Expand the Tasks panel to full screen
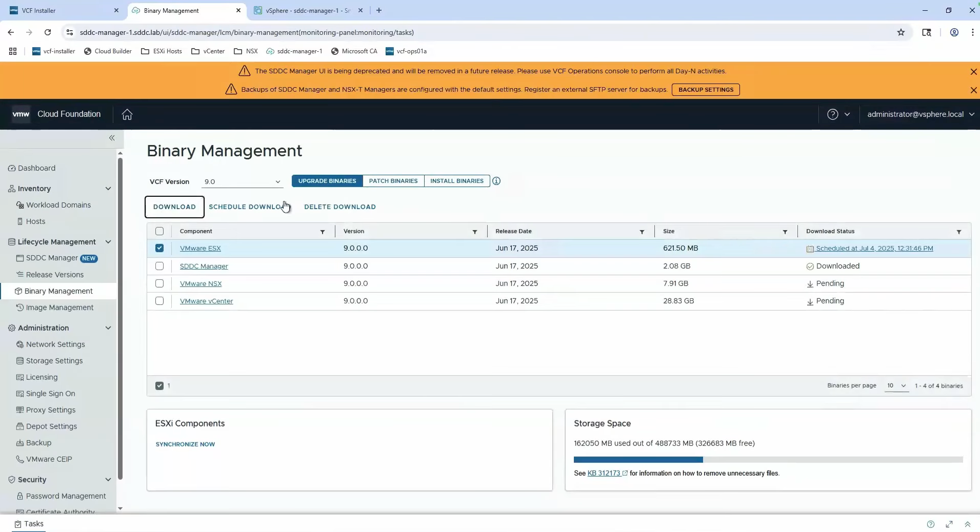 (949, 524)
